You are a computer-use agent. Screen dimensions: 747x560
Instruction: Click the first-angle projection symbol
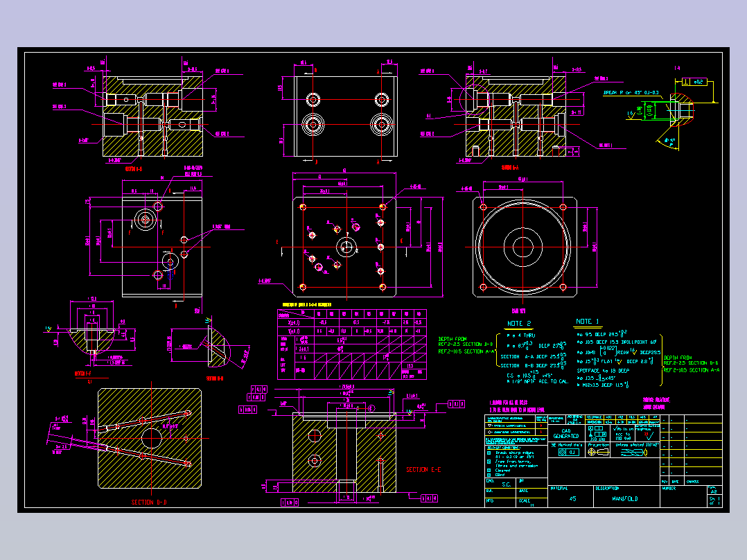coord(598,452)
